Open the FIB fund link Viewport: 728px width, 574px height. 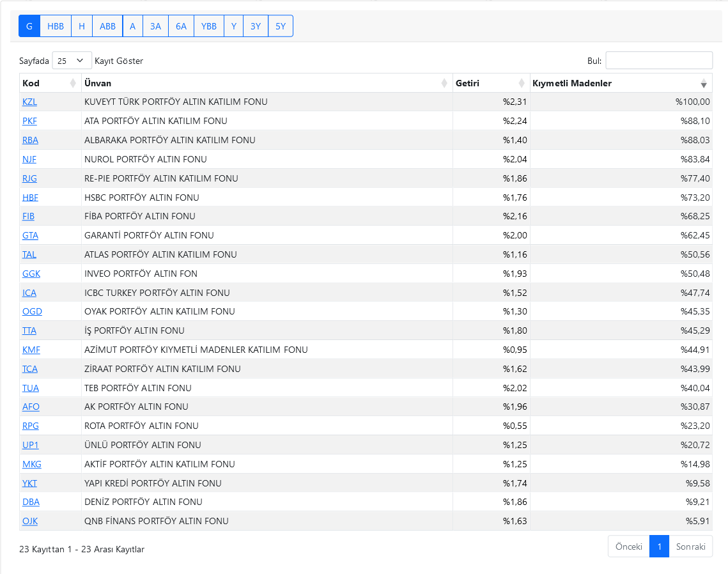(x=28, y=216)
